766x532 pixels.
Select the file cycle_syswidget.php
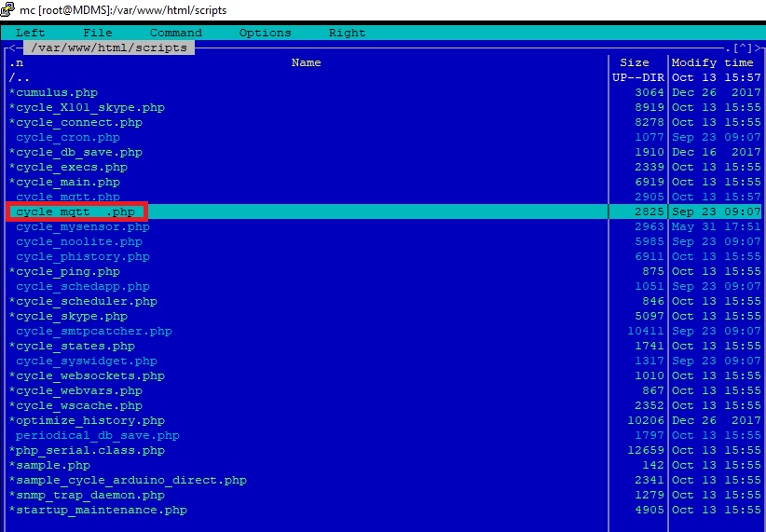click(x=87, y=361)
